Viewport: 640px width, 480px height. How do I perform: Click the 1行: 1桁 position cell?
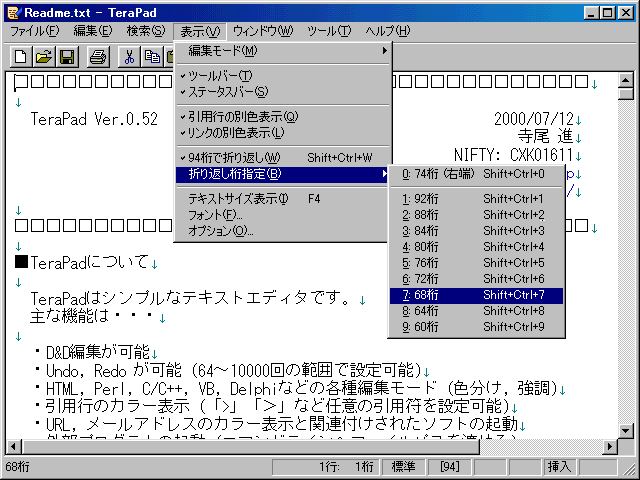326,467
